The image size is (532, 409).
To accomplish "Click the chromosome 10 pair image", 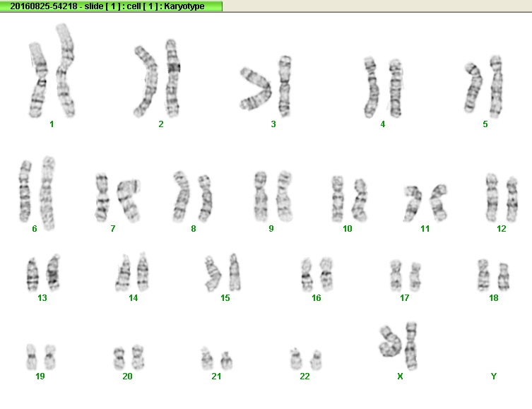I will click(350, 198).
